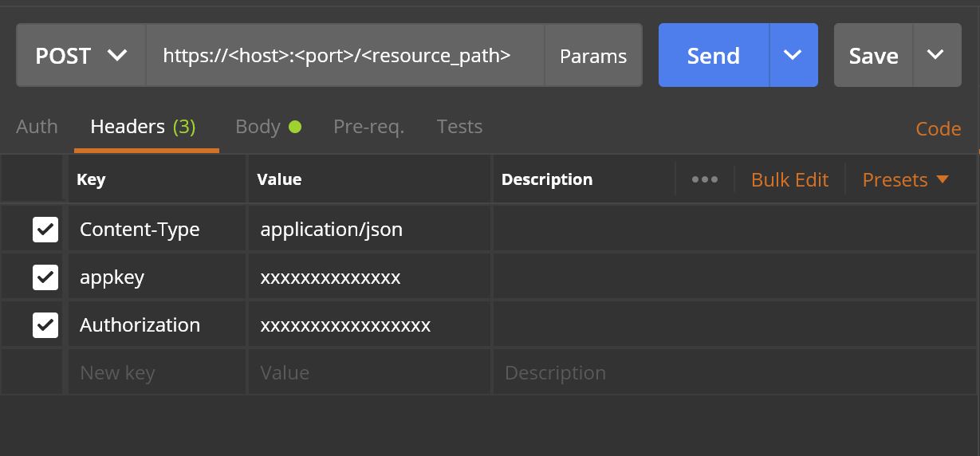980x456 pixels.
Task: Open the Tests tab
Action: coord(459,127)
